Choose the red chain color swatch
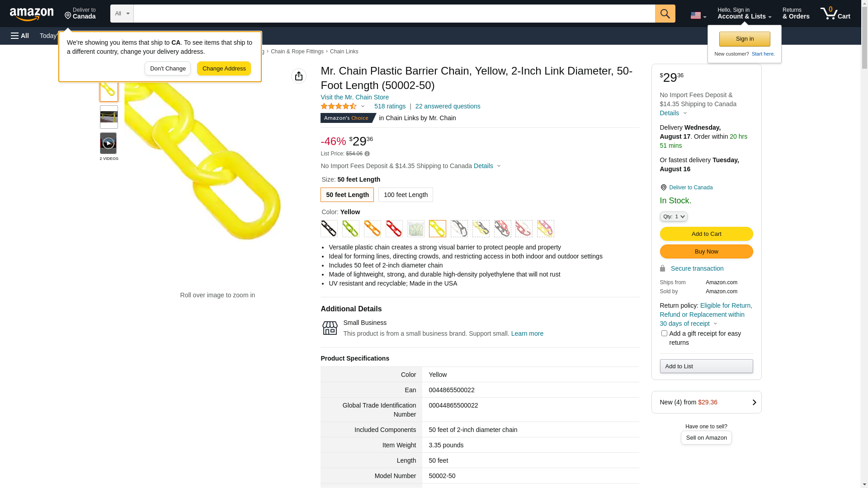 click(394, 229)
